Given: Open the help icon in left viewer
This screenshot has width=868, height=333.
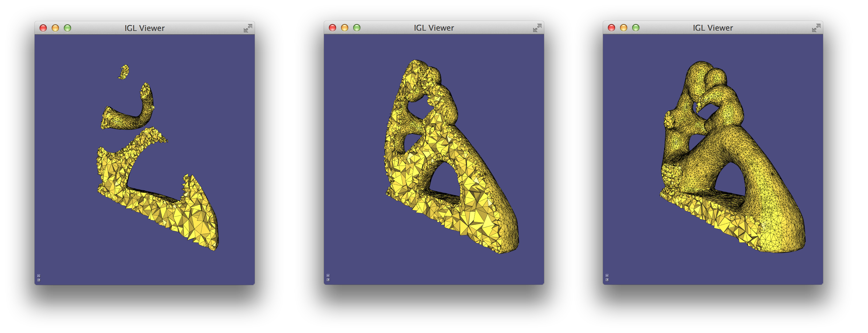Looking at the screenshot, I should [x=39, y=280].
